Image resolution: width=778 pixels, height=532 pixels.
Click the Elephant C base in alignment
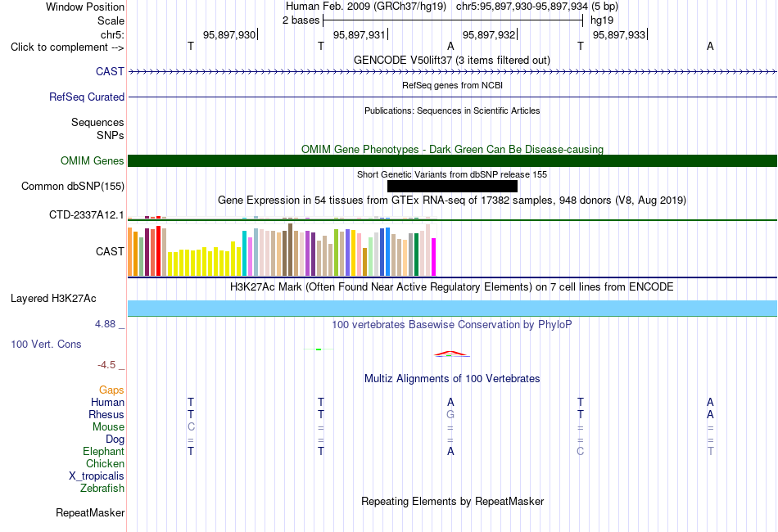[x=581, y=451]
